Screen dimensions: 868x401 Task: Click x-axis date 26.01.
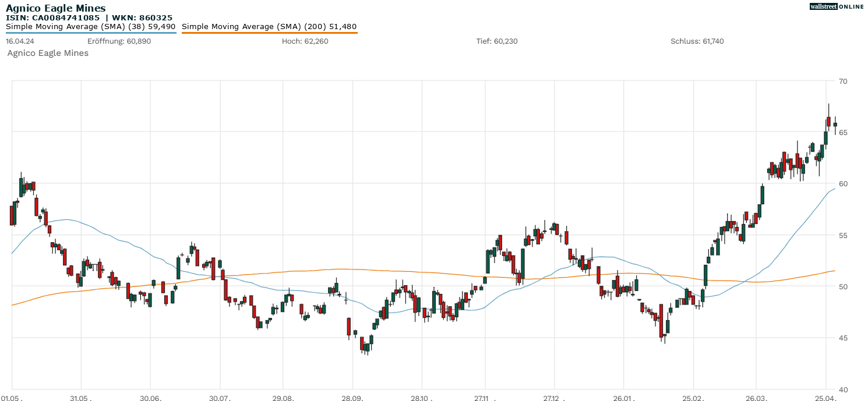tap(623, 398)
